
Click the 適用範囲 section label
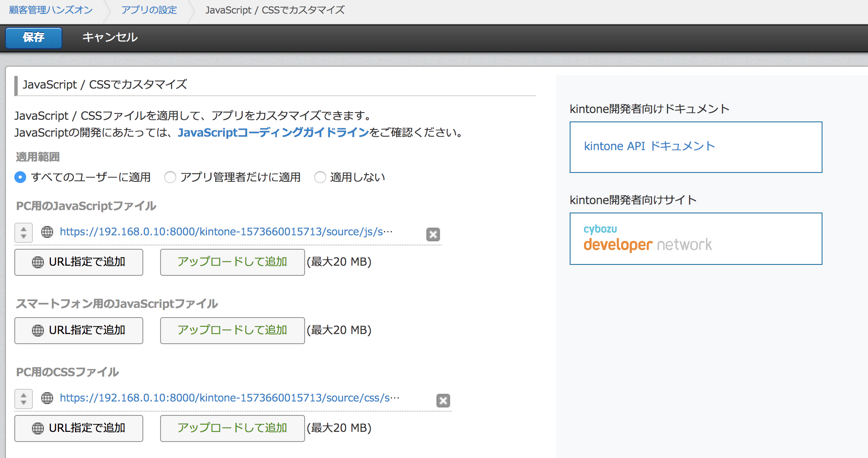coord(38,157)
